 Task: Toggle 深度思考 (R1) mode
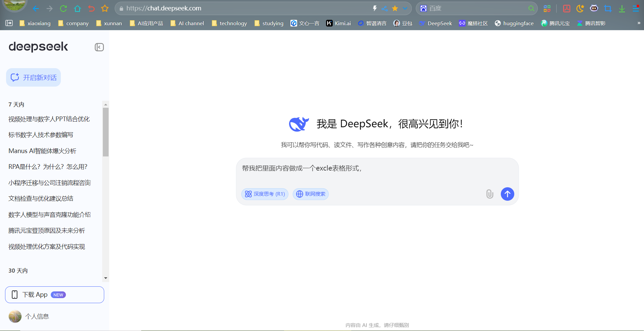pos(265,194)
